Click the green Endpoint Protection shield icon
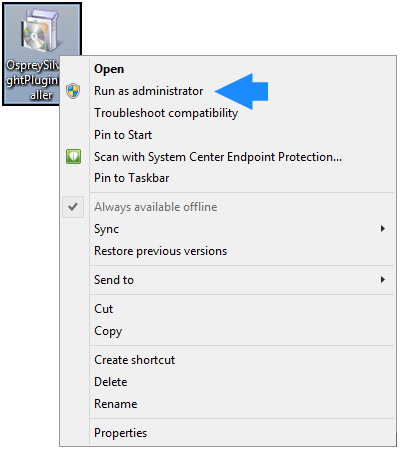400x449 pixels. 73,157
